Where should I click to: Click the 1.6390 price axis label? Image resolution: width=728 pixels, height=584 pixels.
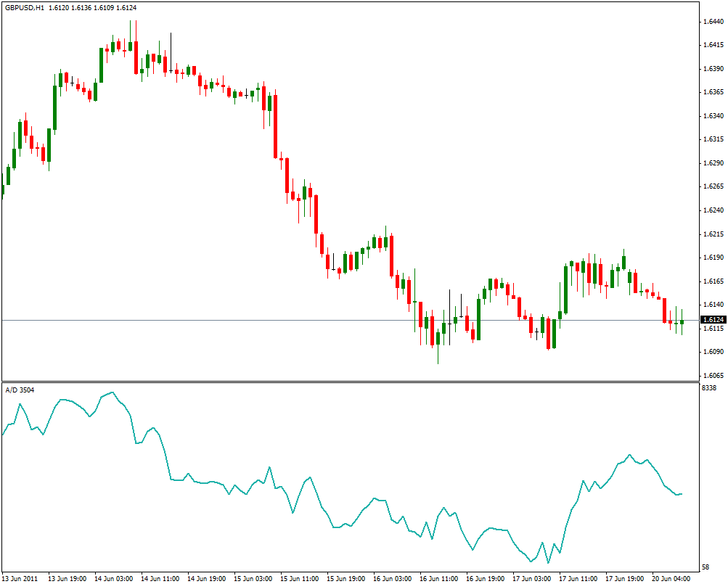713,69
